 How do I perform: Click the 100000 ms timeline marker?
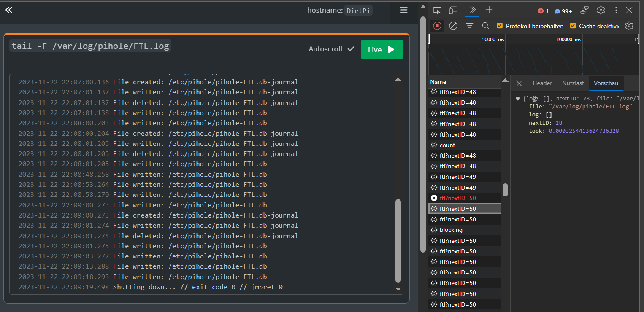[568, 39]
